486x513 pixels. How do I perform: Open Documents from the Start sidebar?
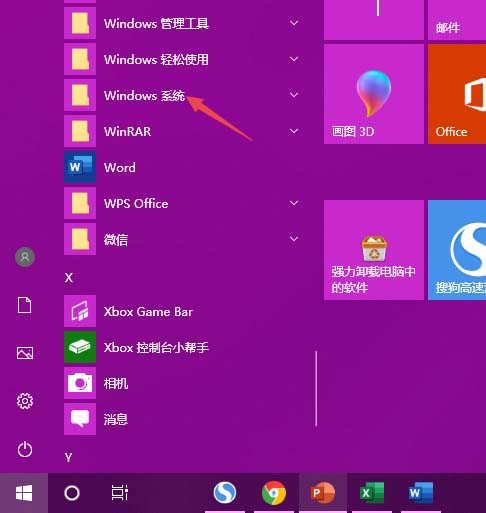click(25, 305)
